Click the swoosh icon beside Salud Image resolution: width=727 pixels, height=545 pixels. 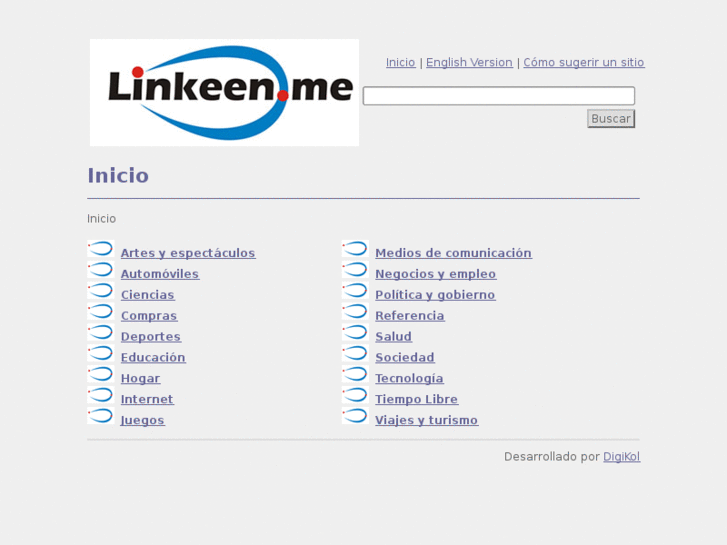(355, 332)
